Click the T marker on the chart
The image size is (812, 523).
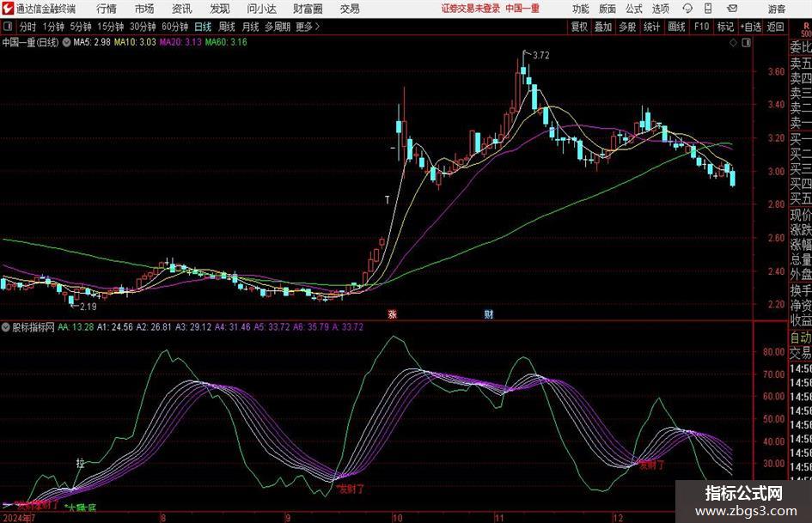click(x=387, y=200)
